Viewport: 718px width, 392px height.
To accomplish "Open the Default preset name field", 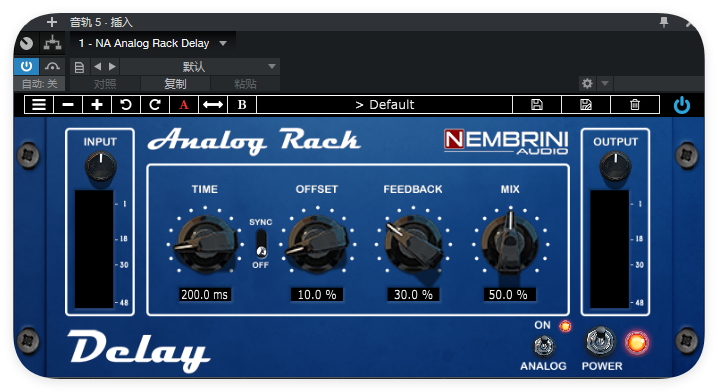I will click(x=384, y=104).
